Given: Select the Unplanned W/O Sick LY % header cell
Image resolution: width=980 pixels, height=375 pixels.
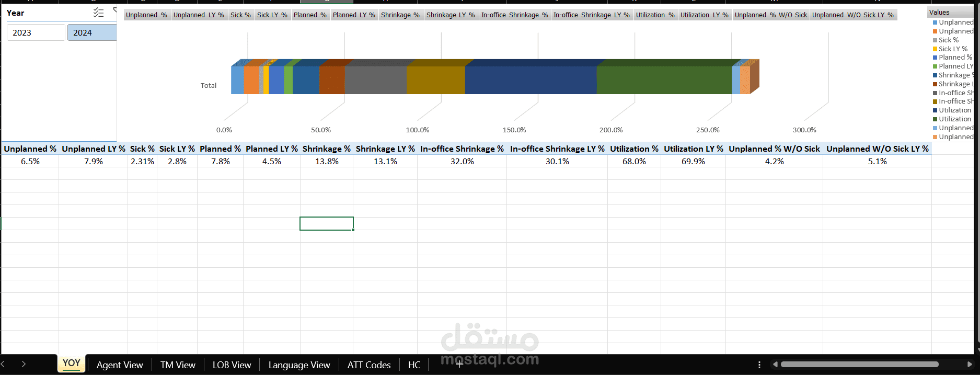Looking at the screenshot, I should coord(878,149).
